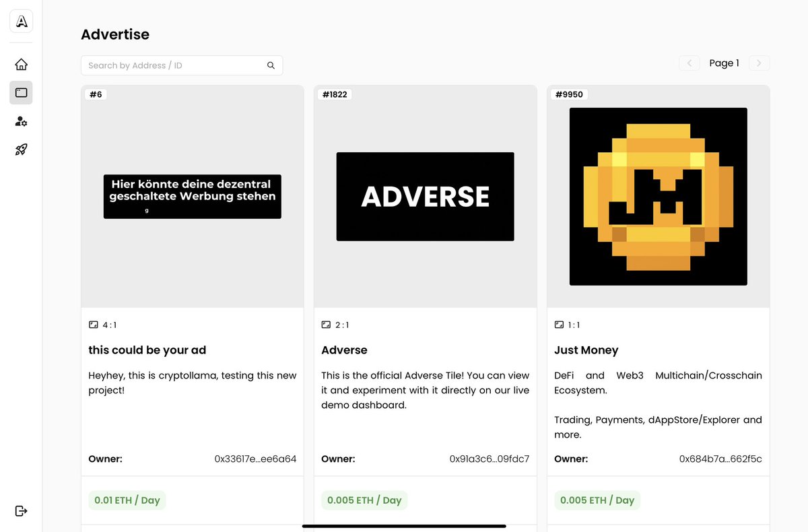Screen dimensions: 808x532
Task: Click the 4:1 aspect ratio icon
Action: point(94,325)
